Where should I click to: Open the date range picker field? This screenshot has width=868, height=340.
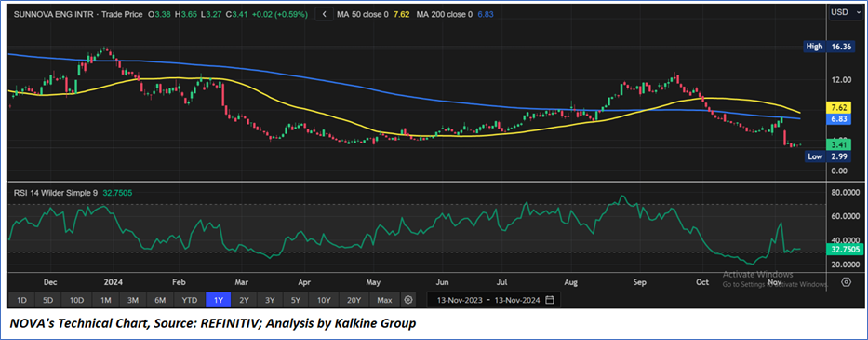[493, 300]
